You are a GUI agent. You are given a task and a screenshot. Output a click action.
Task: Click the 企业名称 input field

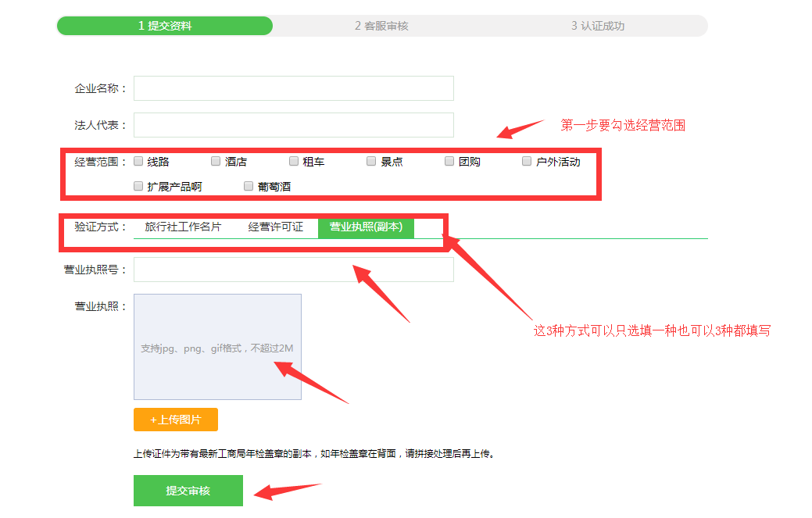(293, 88)
